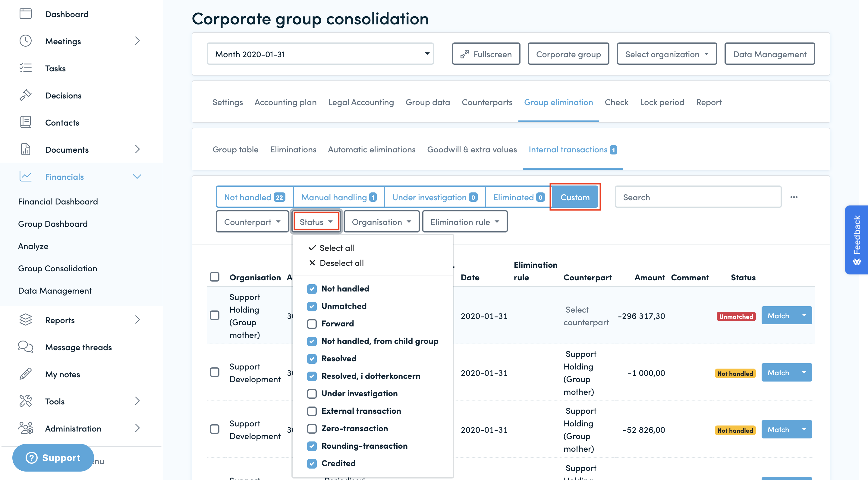The image size is (868, 480).
Task: Click the Corporate group button
Action: click(x=568, y=54)
